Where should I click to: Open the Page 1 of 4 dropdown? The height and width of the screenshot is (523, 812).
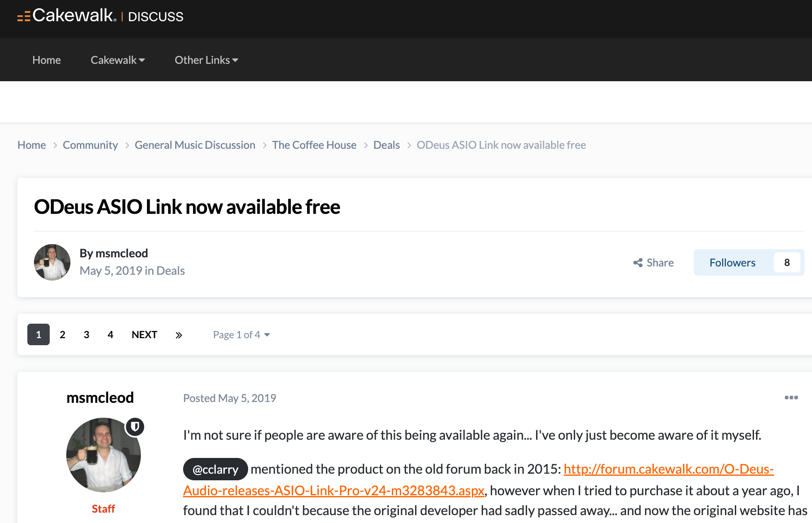[242, 335]
